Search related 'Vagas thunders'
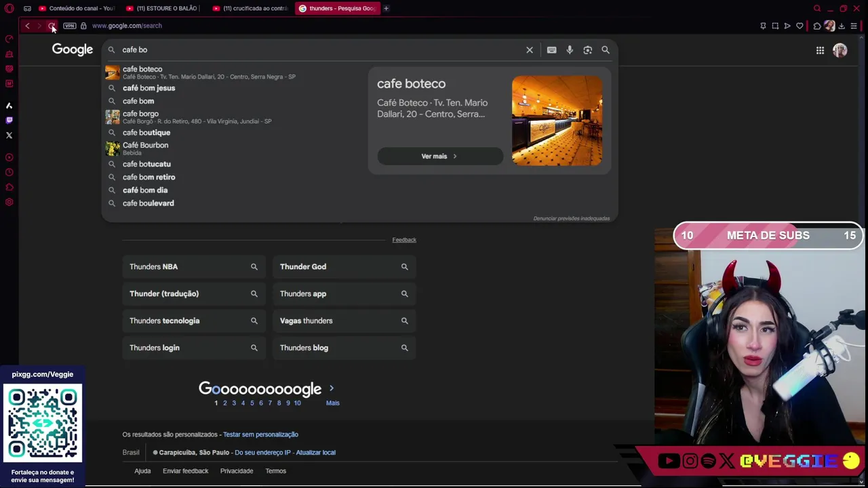The width and height of the screenshot is (868, 488). click(x=344, y=321)
